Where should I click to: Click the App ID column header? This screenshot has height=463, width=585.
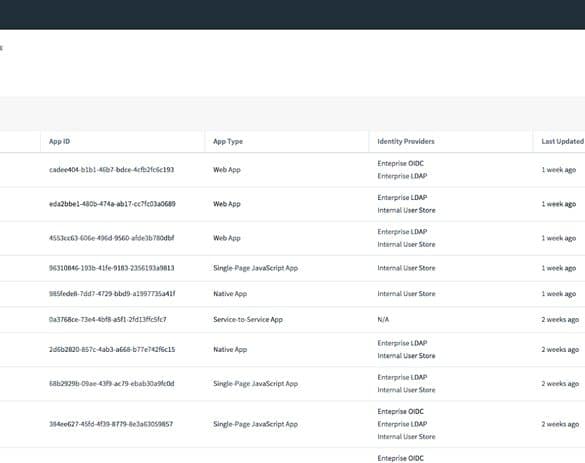(59, 141)
